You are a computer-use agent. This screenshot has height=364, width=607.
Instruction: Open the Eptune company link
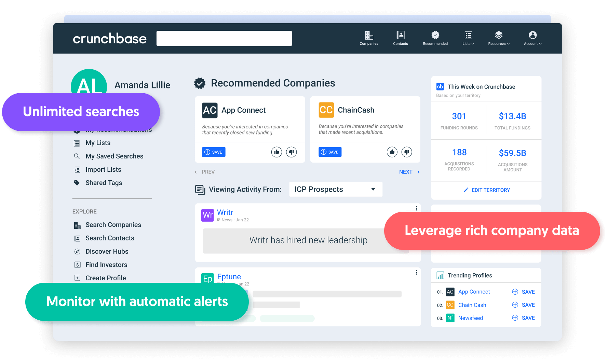[x=229, y=277]
